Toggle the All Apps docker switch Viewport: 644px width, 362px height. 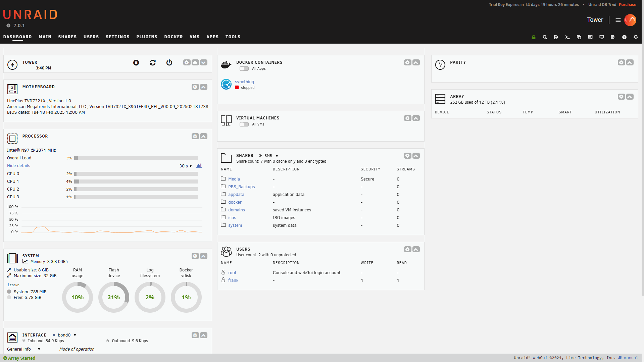pos(244,69)
